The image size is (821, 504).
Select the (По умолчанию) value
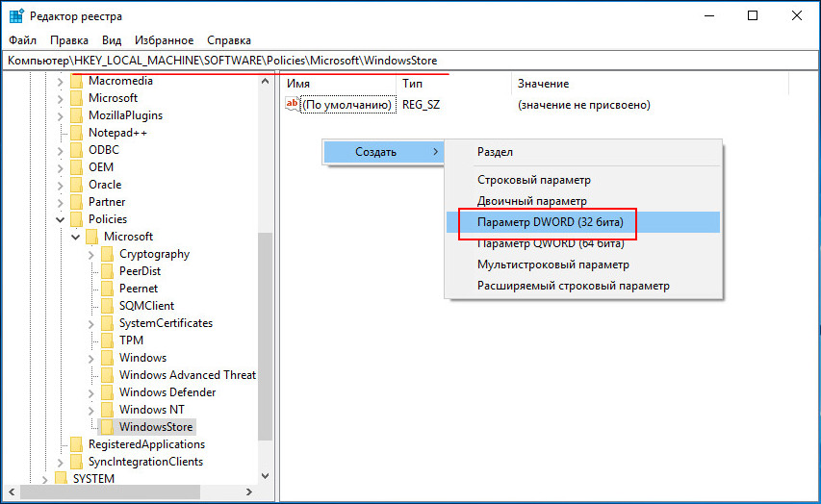coord(348,105)
